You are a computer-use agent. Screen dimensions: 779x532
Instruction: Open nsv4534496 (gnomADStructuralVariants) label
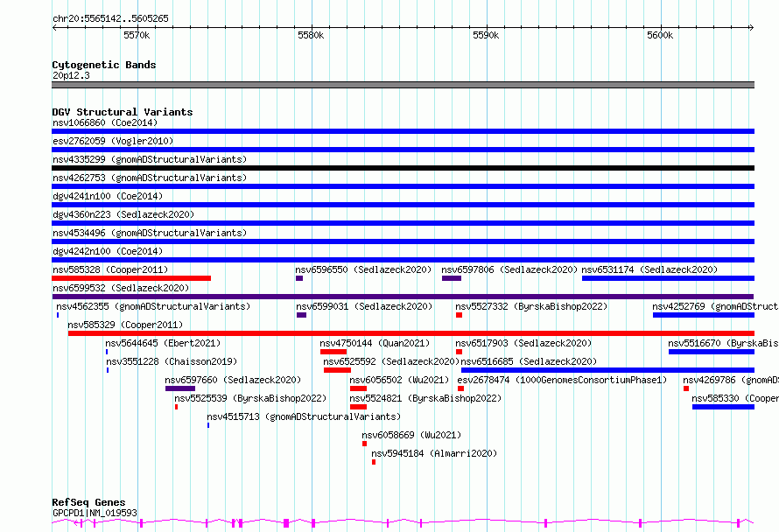tap(150, 233)
